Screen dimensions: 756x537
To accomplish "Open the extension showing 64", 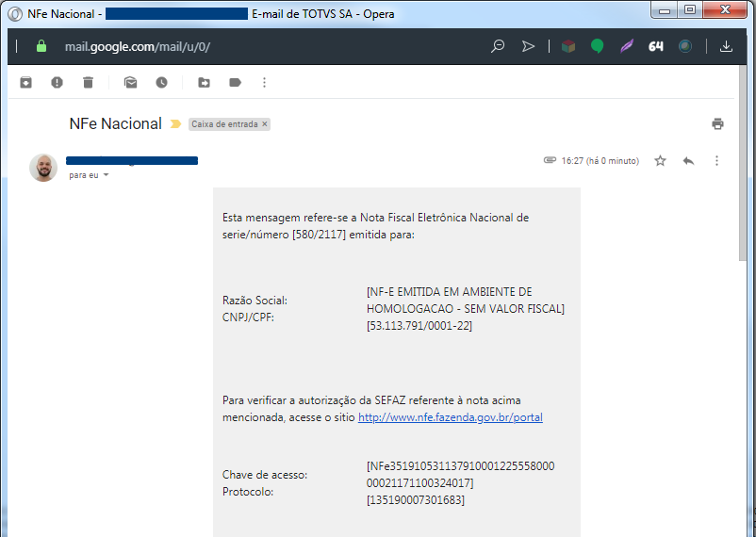I will point(656,46).
